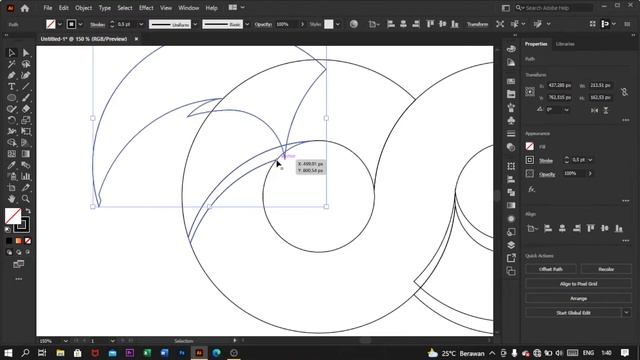Open the Effect menu

[x=146, y=8]
